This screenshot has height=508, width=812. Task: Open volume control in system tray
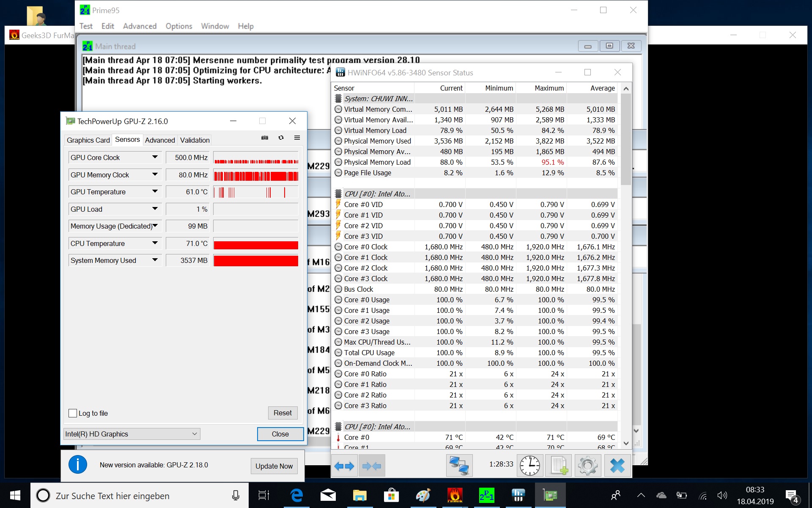click(x=722, y=495)
